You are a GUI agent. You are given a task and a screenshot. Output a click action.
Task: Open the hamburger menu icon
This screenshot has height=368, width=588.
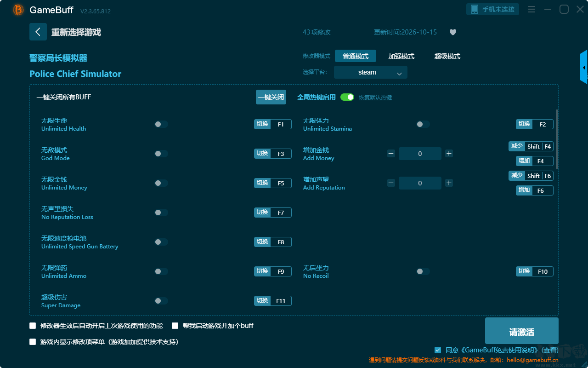pos(531,9)
